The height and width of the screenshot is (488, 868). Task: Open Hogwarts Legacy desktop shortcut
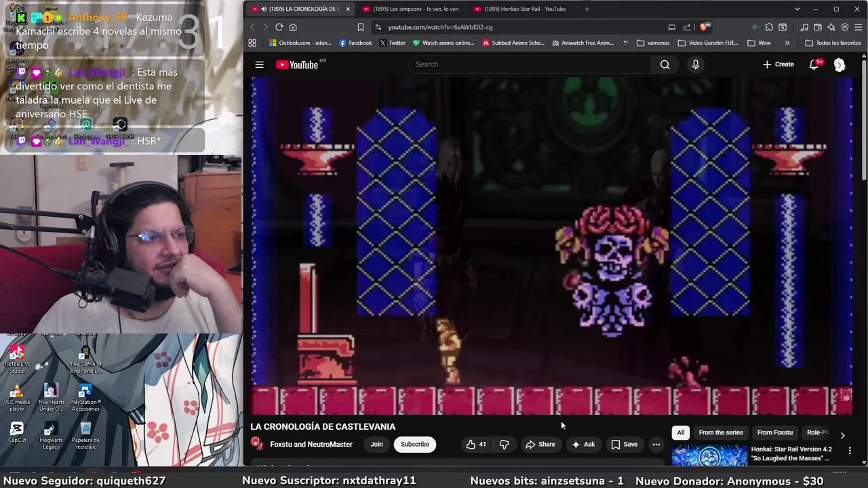51,435
